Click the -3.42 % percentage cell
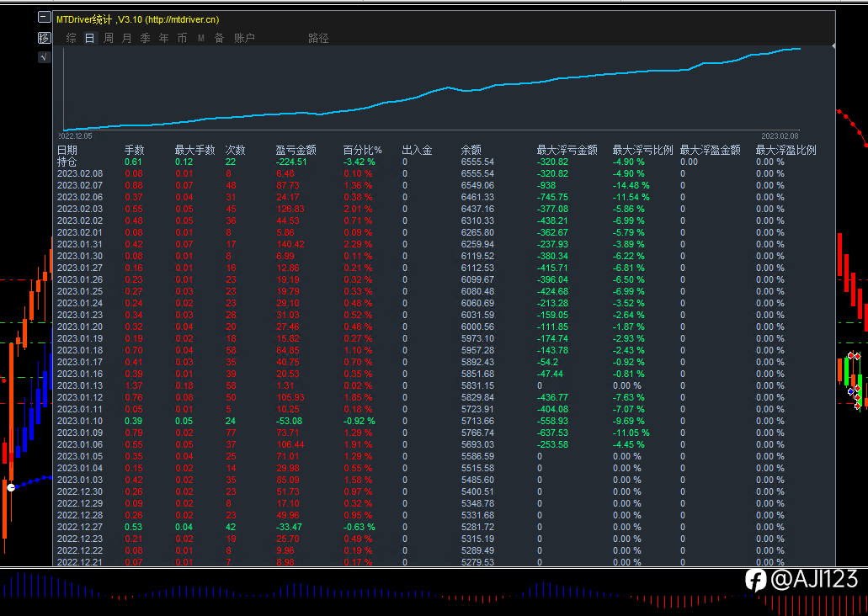This screenshot has width=868, height=616. [x=359, y=162]
